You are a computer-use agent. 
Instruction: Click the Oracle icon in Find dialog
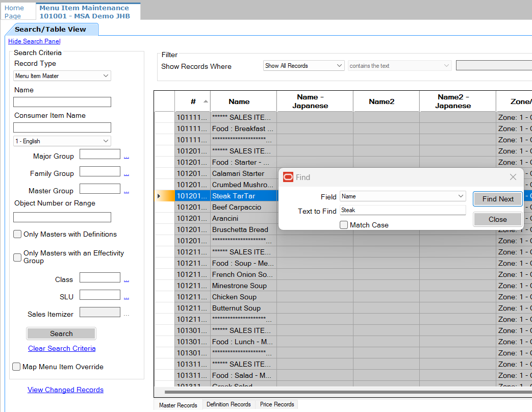coord(288,177)
